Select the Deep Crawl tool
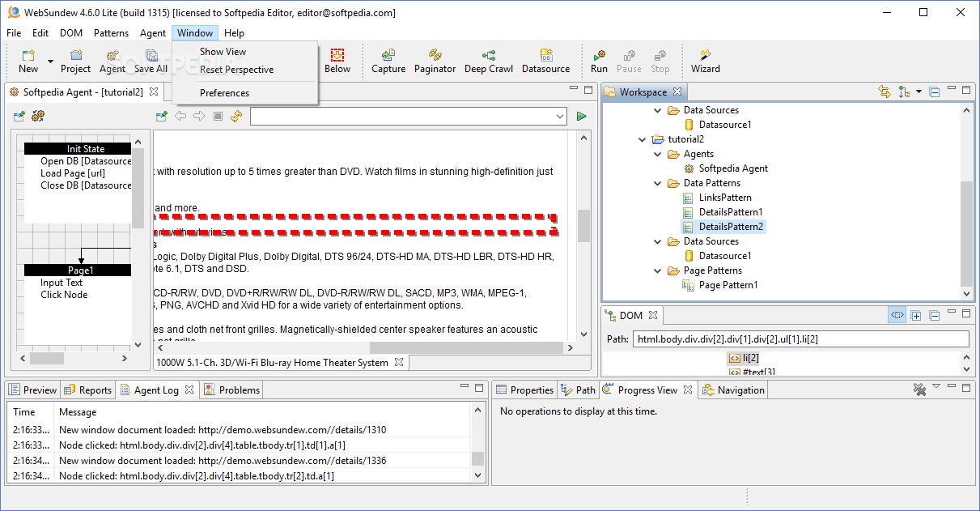The image size is (980, 511). click(x=489, y=61)
